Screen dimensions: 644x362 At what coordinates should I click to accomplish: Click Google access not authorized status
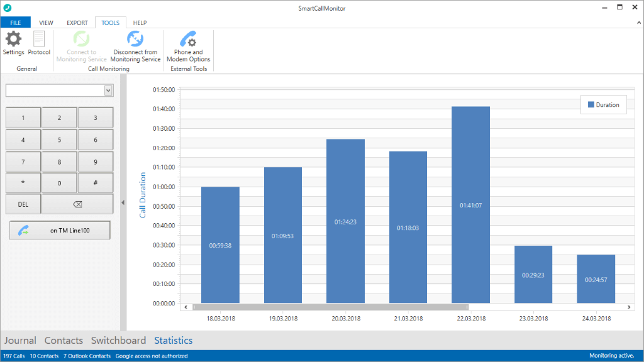(152, 356)
